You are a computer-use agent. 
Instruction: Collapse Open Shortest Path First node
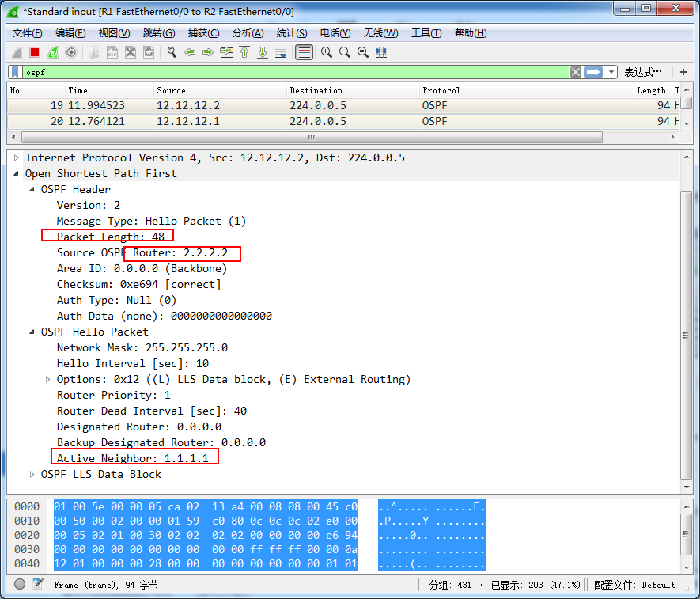pyautogui.click(x=16, y=174)
